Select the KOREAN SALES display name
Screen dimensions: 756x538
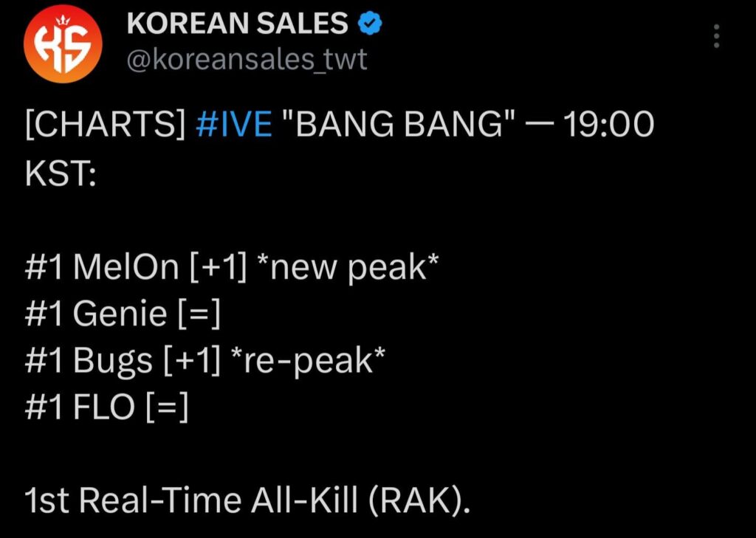point(238,23)
